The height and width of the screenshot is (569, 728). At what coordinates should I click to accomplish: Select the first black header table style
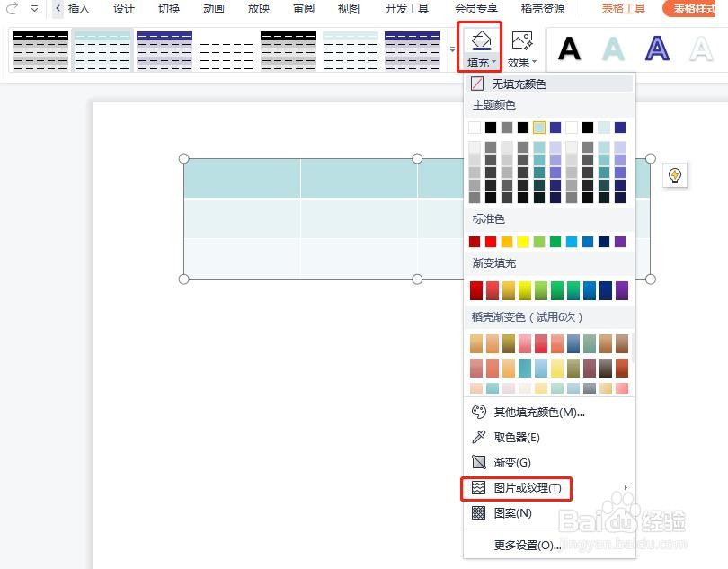pyautogui.click(x=40, y=50)
